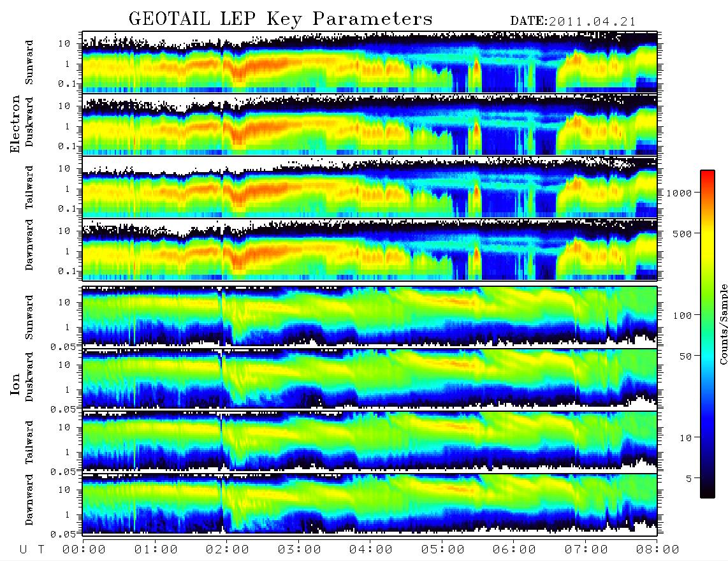Click the 0.1 tick of Electron Sunward panel

(68, 84)
